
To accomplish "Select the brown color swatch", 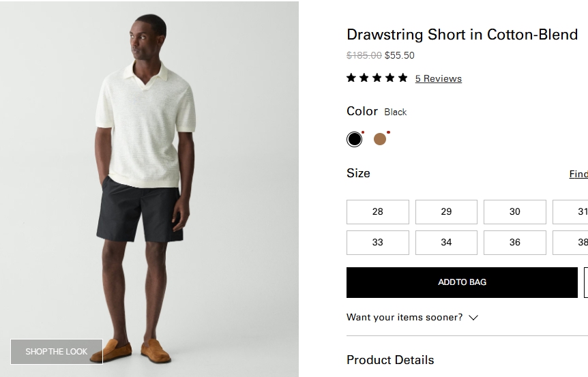I will tap(380, 139).
